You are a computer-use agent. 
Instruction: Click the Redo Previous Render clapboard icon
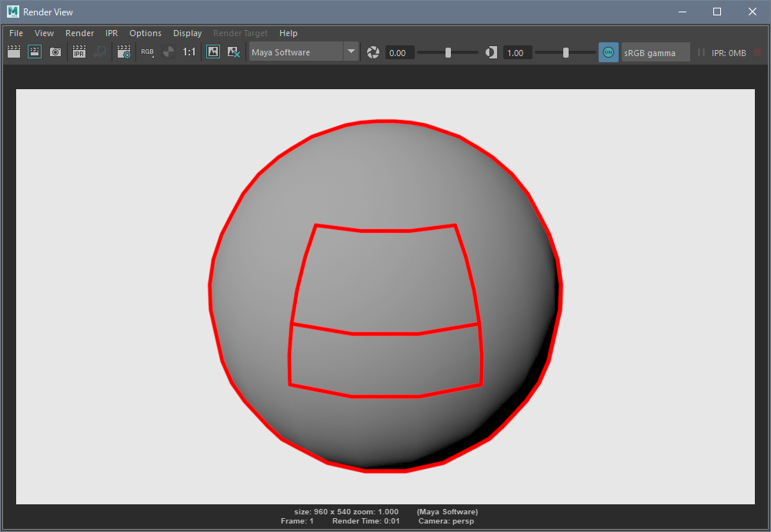tap(14, 52)
